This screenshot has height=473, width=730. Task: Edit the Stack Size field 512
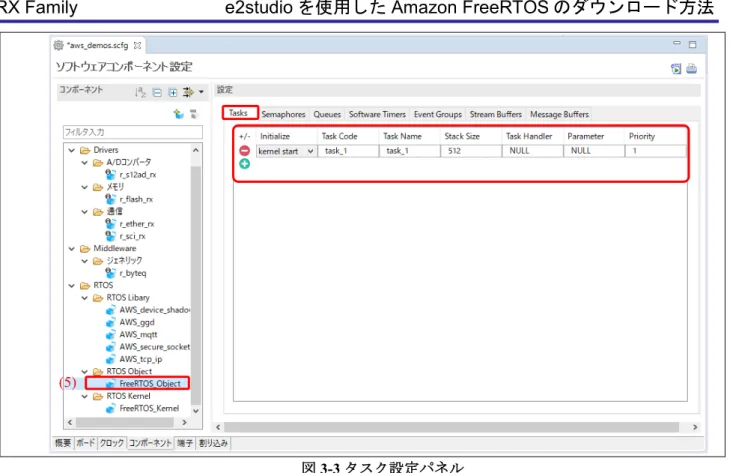[471, 151]
